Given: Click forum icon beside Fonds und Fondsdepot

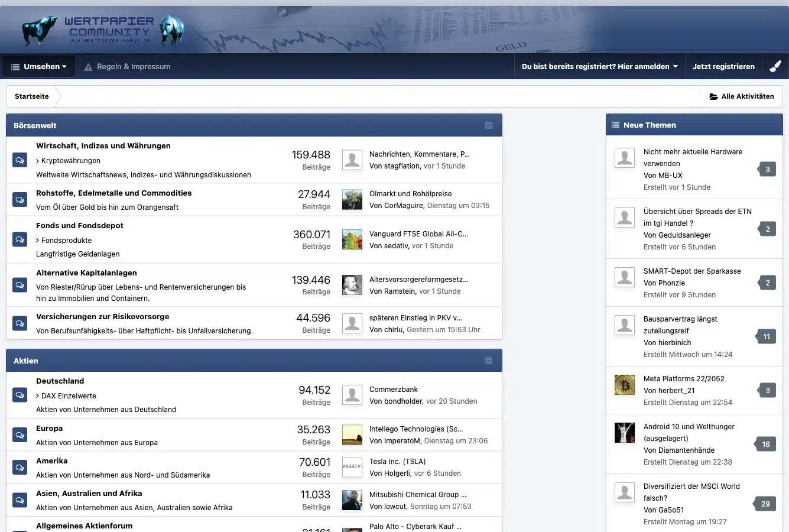Looking at the screenshot, I should [x=20, y=239].
